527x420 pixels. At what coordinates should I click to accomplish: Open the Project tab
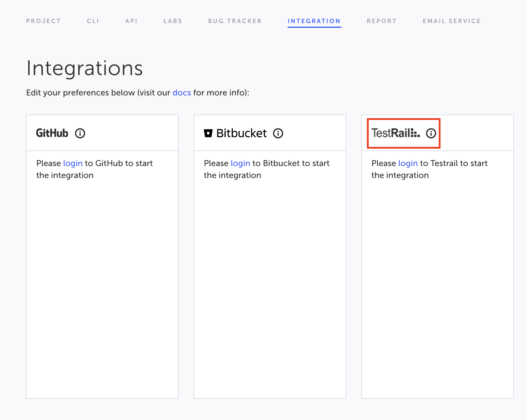(43, 21)
